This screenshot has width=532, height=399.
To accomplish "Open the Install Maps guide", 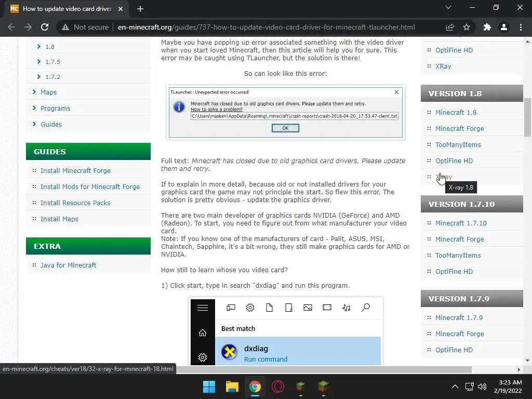I will [x=59, y=219].
